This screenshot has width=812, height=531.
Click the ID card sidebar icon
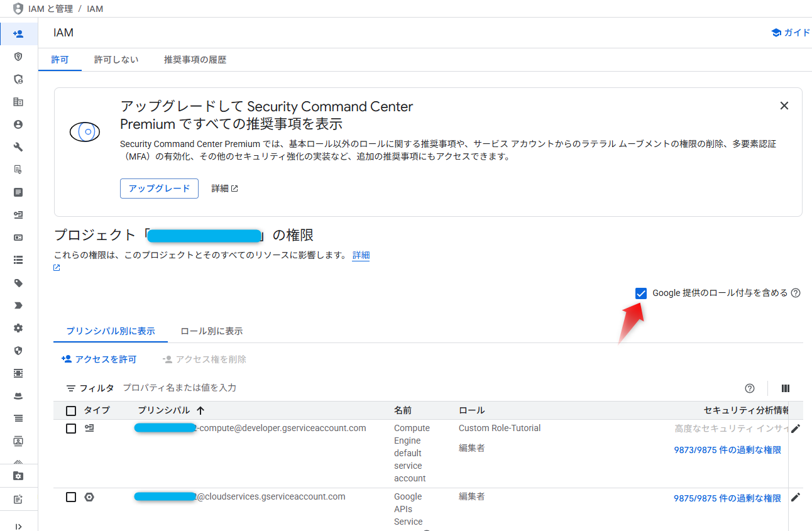tap(18, 238)
